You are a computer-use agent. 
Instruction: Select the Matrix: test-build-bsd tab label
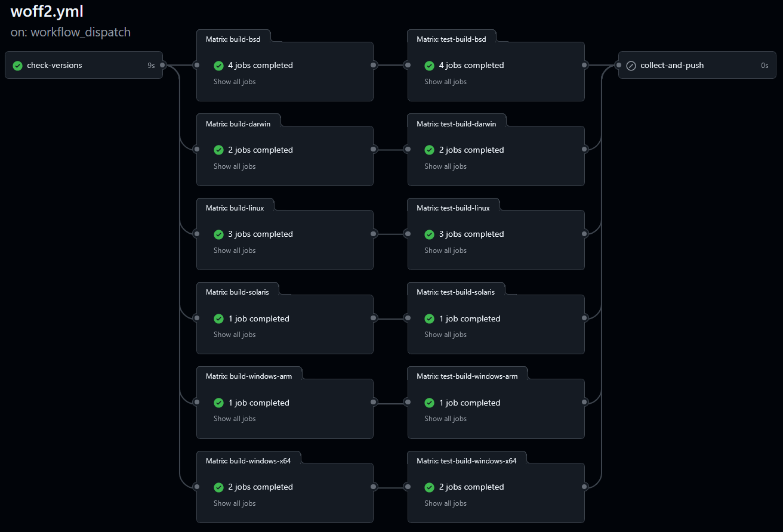pos(451,39)
